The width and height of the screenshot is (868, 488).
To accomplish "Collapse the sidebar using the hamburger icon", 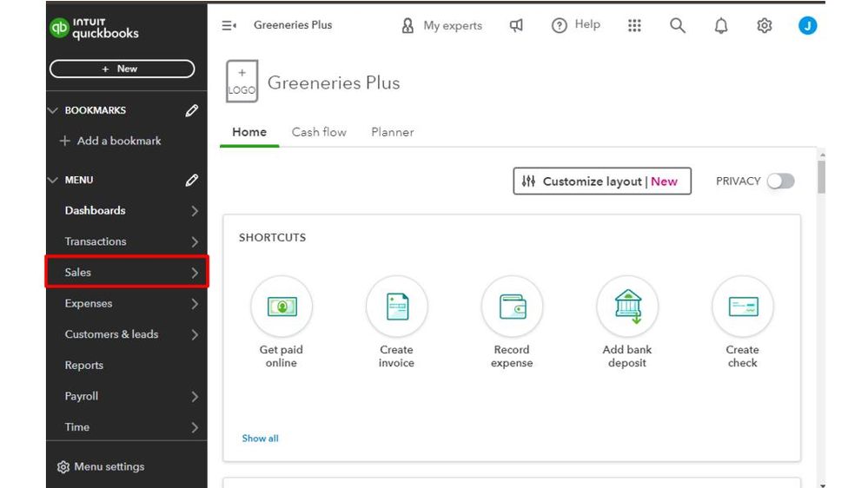I will [229, 25].
